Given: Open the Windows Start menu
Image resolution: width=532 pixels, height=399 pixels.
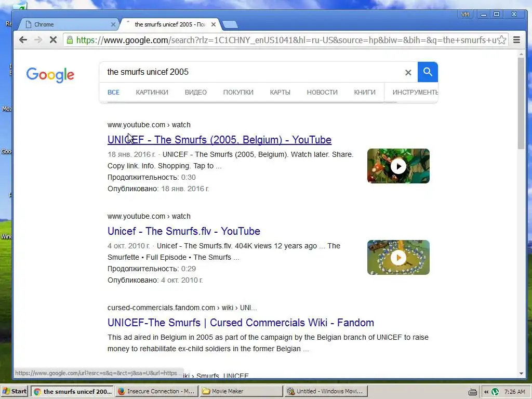Looking at the screenshot, I should (15, 391).
